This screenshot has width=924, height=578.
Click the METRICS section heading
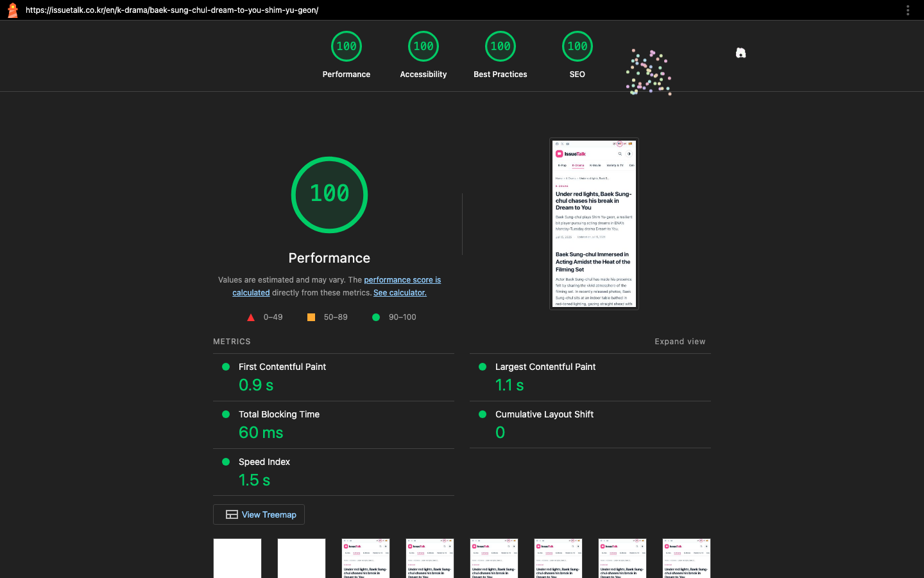(x=232, y=342)
